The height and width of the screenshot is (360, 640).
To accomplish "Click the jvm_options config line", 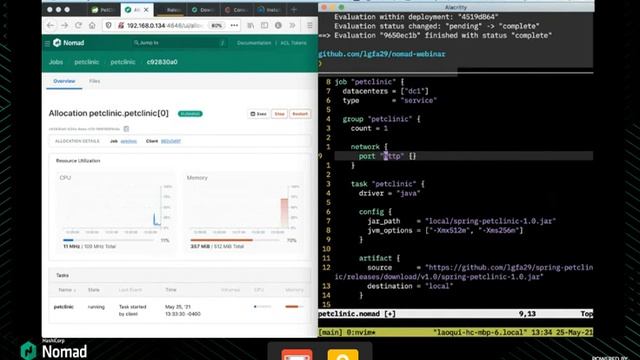I will [x=445, y=230].
